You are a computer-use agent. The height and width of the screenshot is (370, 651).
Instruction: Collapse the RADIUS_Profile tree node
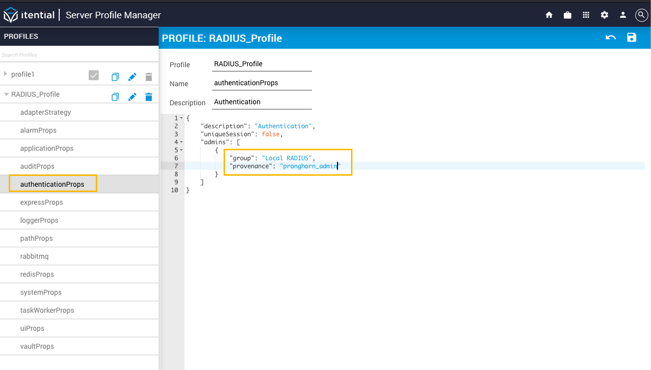click(6, 94)
